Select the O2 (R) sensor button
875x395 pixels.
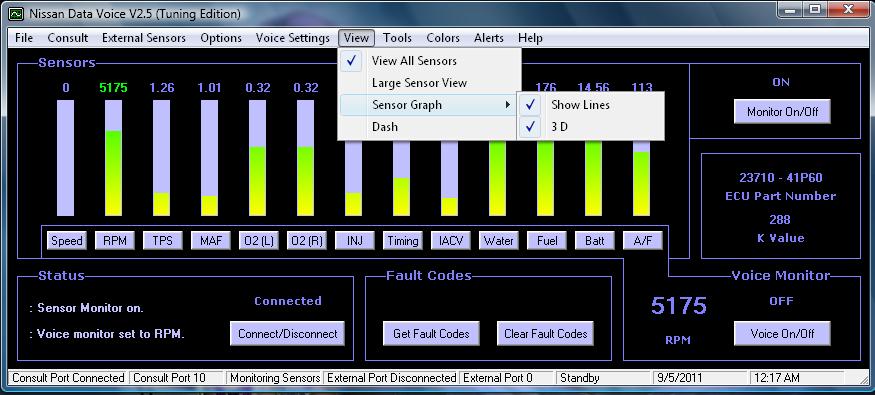[x=306, y=241]
